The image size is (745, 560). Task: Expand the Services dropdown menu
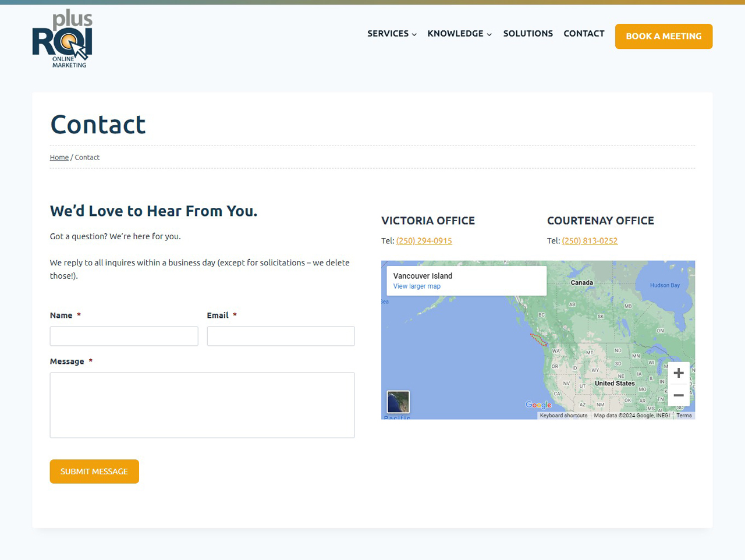(392, 34)
